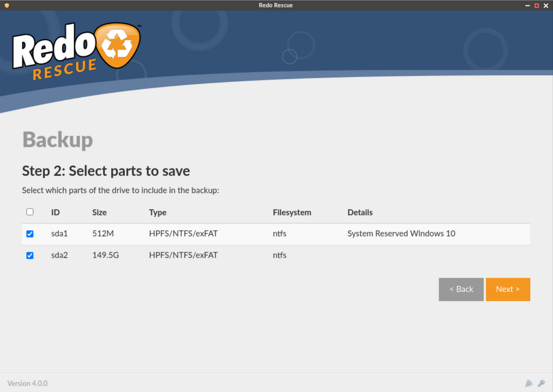Click the Version 4.0.0 label
553x392 pixels.
pyautogui.click(x=27, y=383)
